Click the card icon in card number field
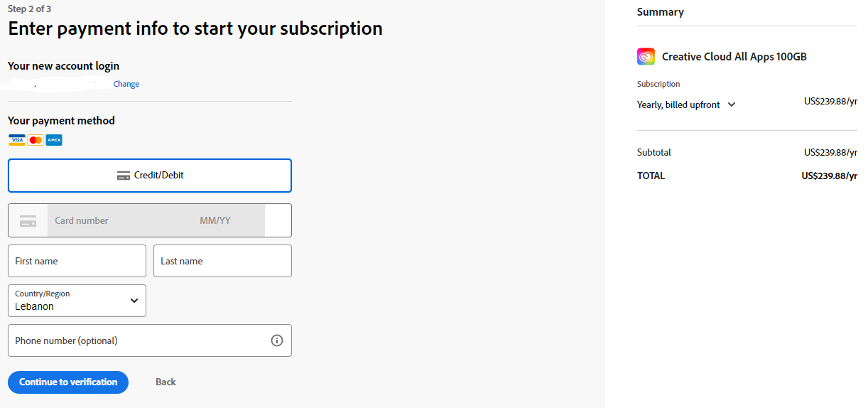This screenshot has width=868, height=408. (28, 220)
